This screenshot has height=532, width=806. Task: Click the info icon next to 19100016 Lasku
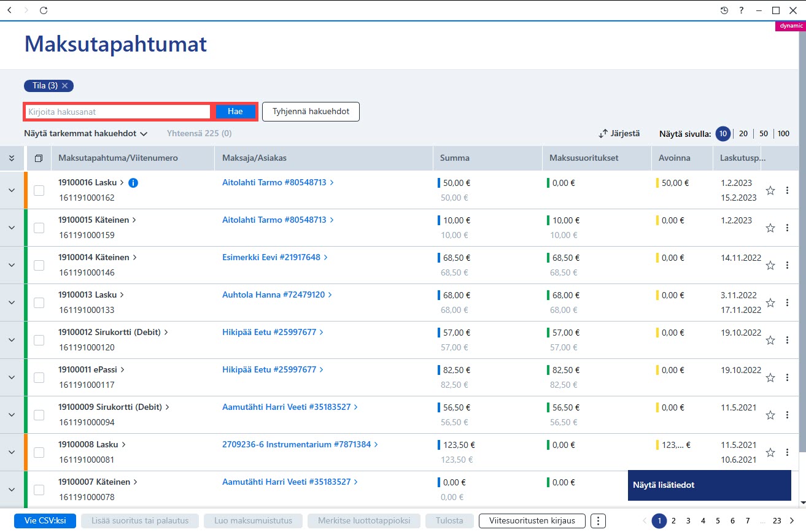click(x=133, y=182)
